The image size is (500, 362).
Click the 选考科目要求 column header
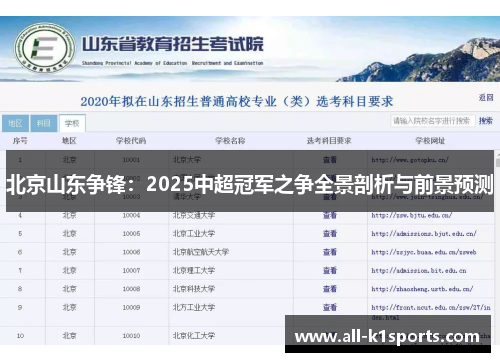329,141
